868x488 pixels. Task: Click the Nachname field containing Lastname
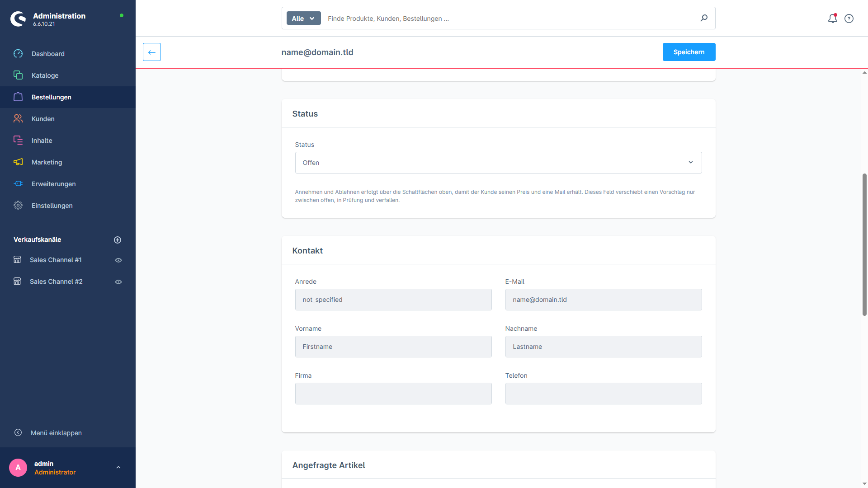[604, 347]
